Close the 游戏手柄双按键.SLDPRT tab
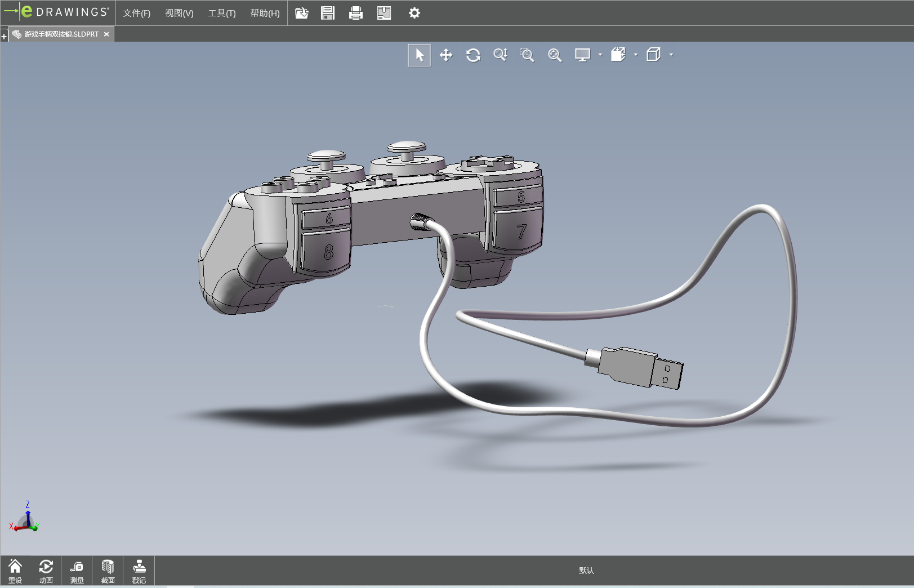 [x=106, y=34]
